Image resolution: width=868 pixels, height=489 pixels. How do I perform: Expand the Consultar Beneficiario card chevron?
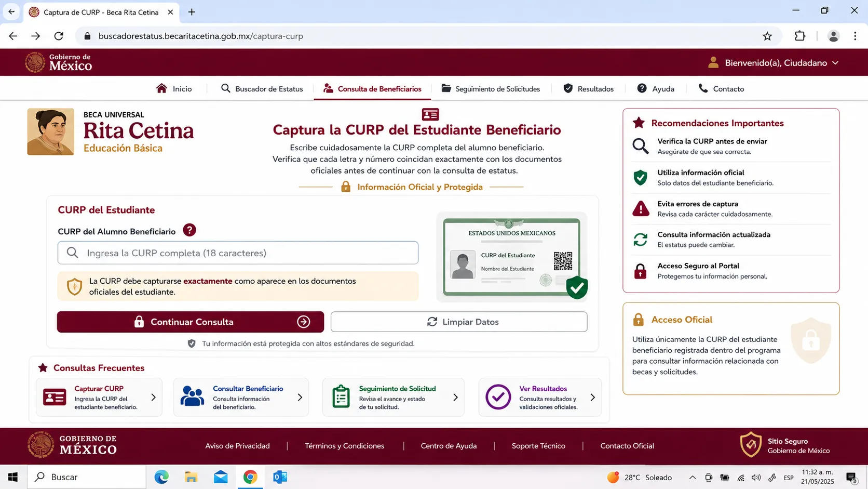point(300,397)
